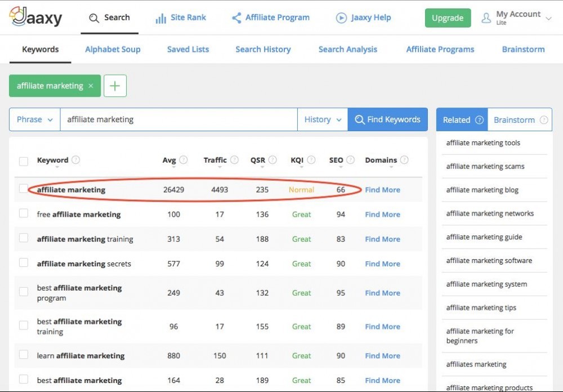The height and width of the screenshot is (392, 563).
Task: Select related term affiliate marketing scams
Action: pyautogui.click(x=485, y=166)
